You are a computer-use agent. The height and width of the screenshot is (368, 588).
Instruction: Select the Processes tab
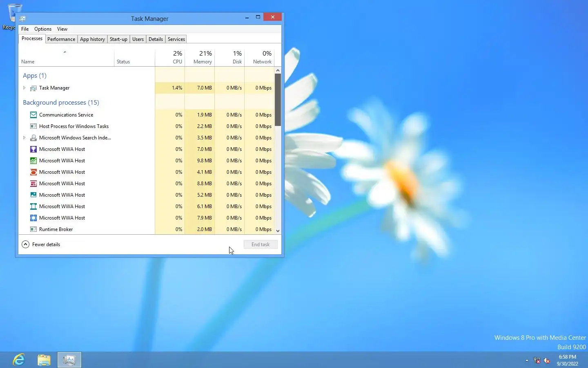32,38
